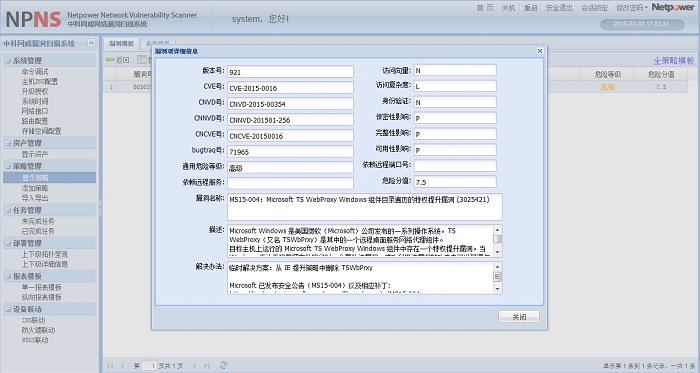Open 添加策略 in the sidebar

[x=35, y=188]
